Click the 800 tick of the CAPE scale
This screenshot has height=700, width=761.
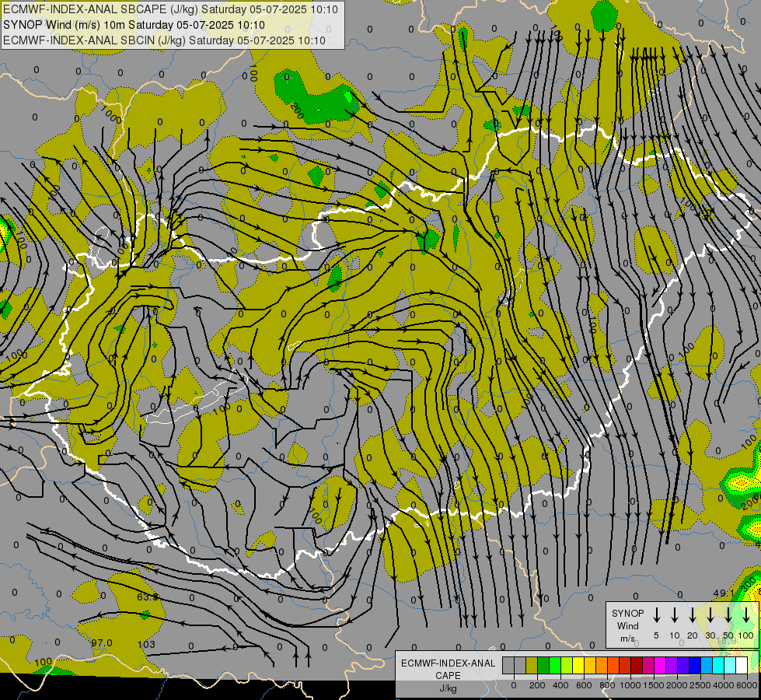pyautogui.click(x=607, y=685)
